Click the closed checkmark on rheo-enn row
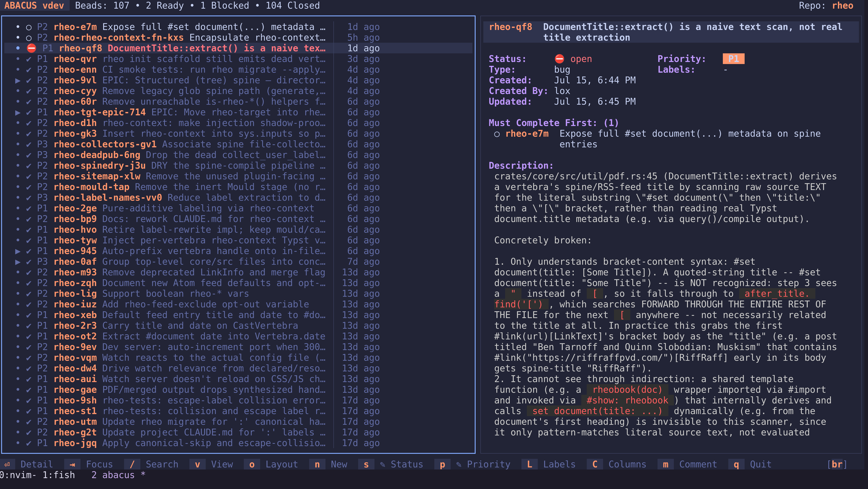 (29, 70)
